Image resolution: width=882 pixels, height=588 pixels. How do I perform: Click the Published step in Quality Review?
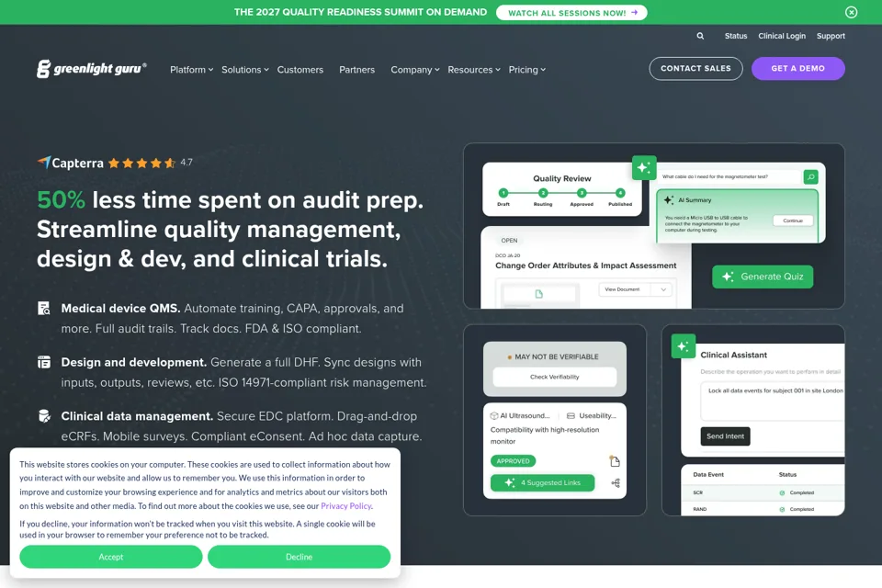tap(620, 197)
